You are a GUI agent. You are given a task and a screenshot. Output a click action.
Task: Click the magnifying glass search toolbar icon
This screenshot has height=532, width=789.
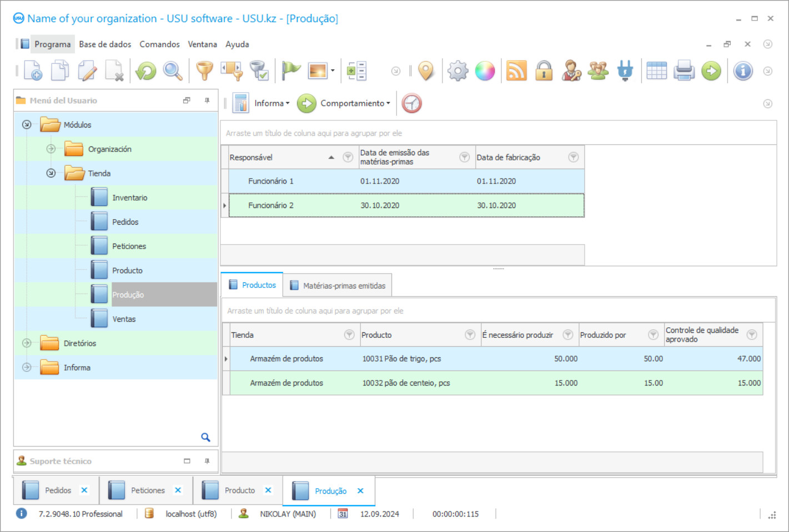pos(173,71)
